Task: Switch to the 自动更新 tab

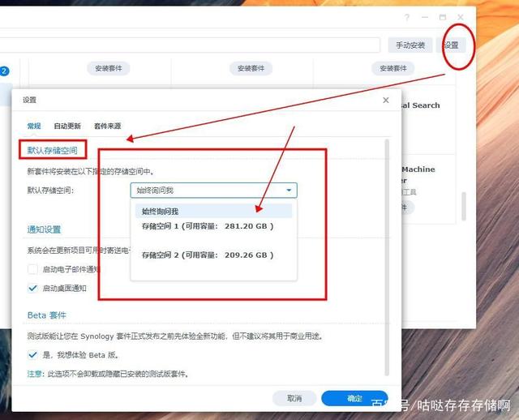Action: (67, 126)
